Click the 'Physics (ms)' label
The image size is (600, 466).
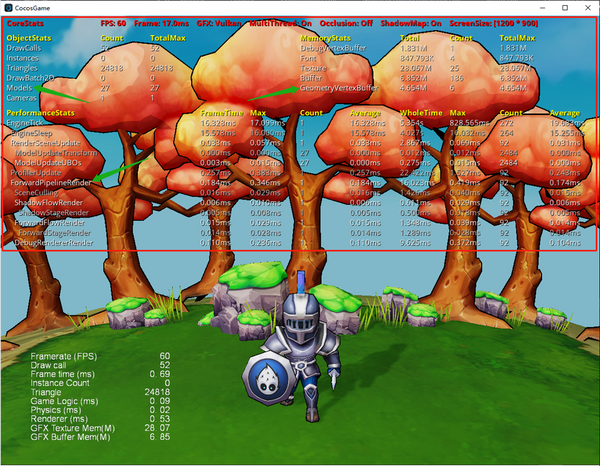[56, 410]
